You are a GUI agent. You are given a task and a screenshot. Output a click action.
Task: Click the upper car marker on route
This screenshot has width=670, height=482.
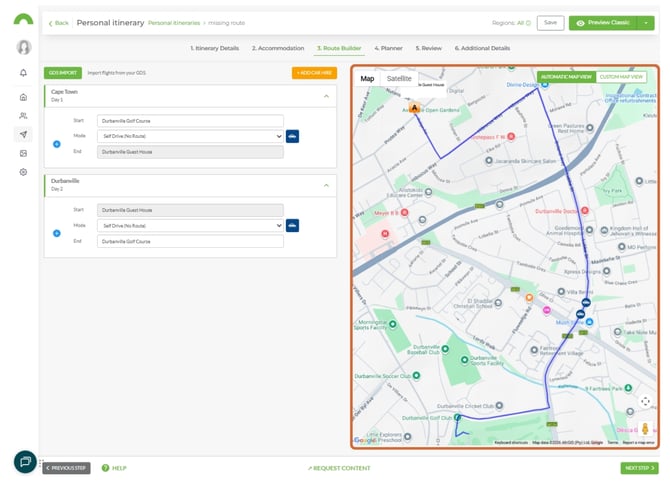586,303
